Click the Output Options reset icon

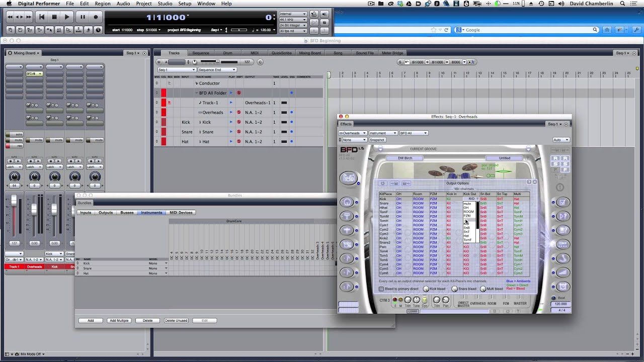coord(383,183)
